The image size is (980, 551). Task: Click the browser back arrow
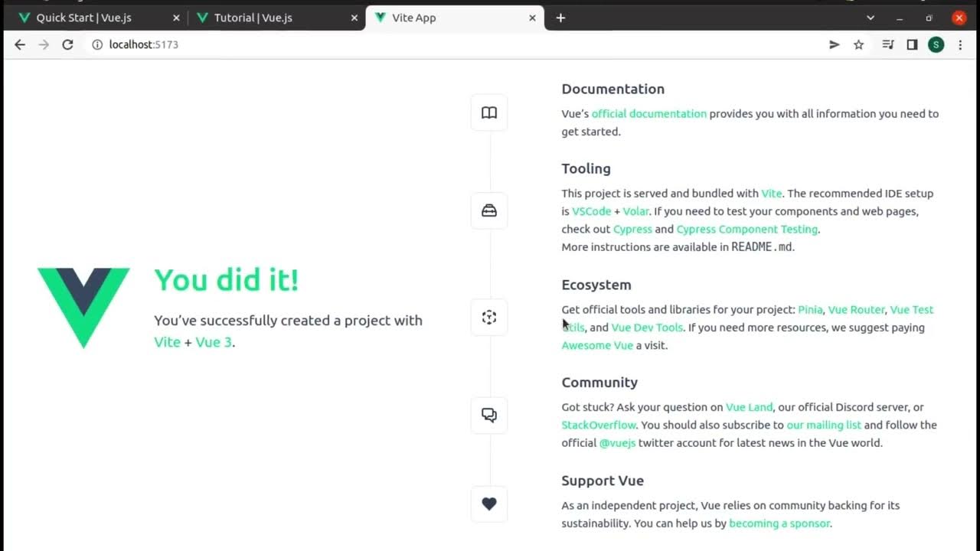click(x=20, y=45)
